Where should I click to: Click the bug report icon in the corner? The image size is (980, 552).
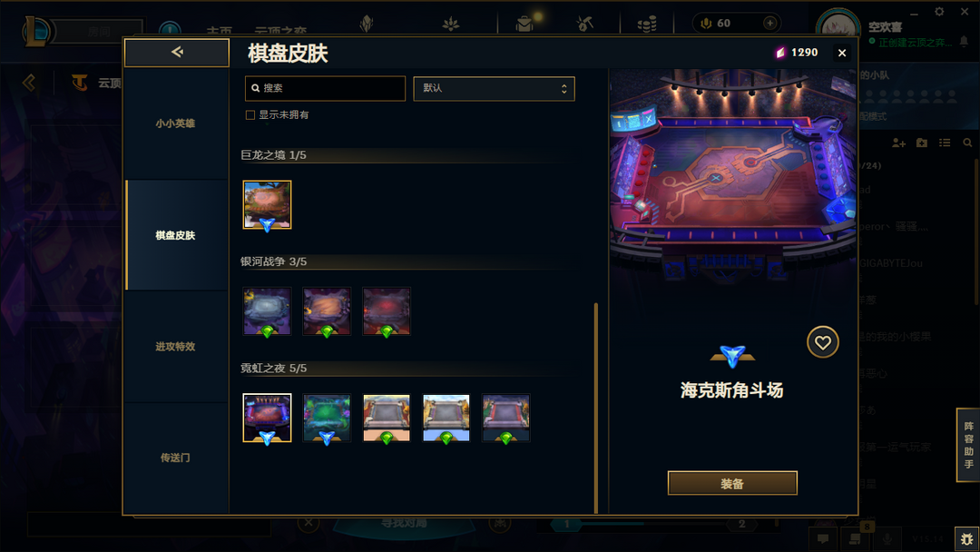(967, 538)
